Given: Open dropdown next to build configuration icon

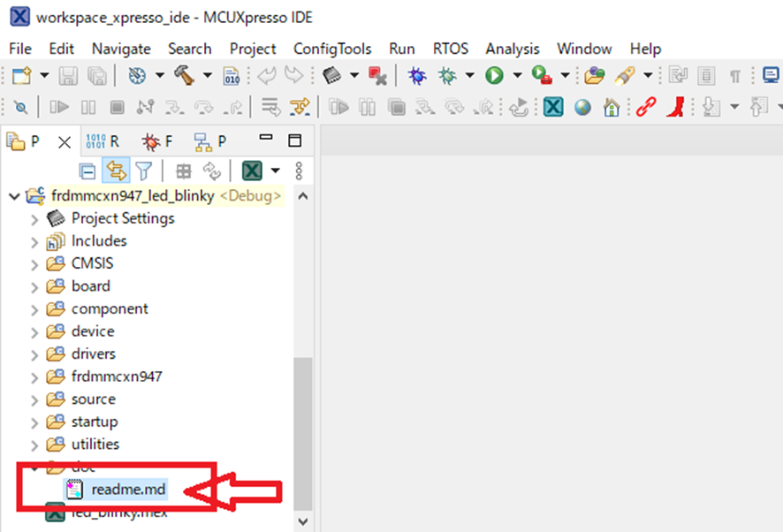Looking at the screenshot, I should point(159,75).
